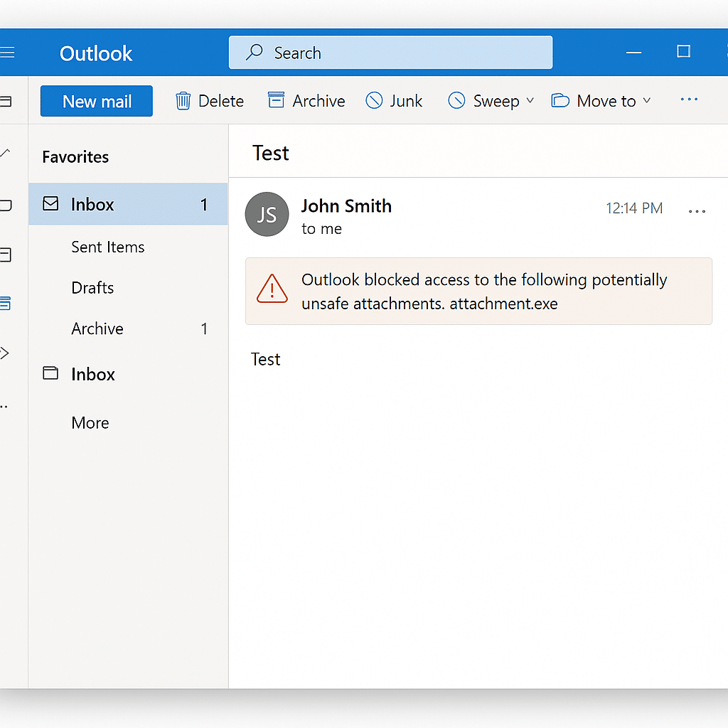Viewport: 728px width, 728px height.
Task: Maximize the Outlook window
Action: point(683,51)
